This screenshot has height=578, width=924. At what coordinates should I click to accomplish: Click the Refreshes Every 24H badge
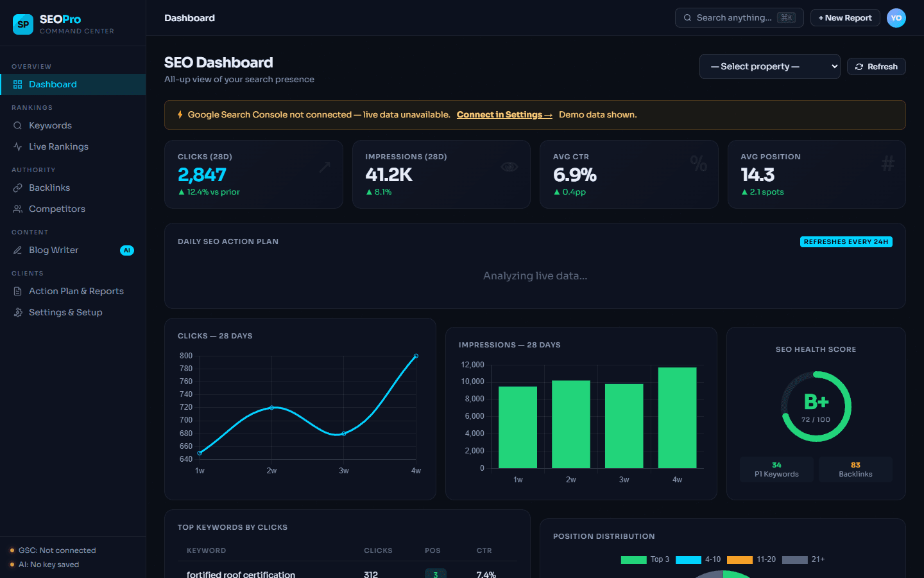(x=846, y=242)
